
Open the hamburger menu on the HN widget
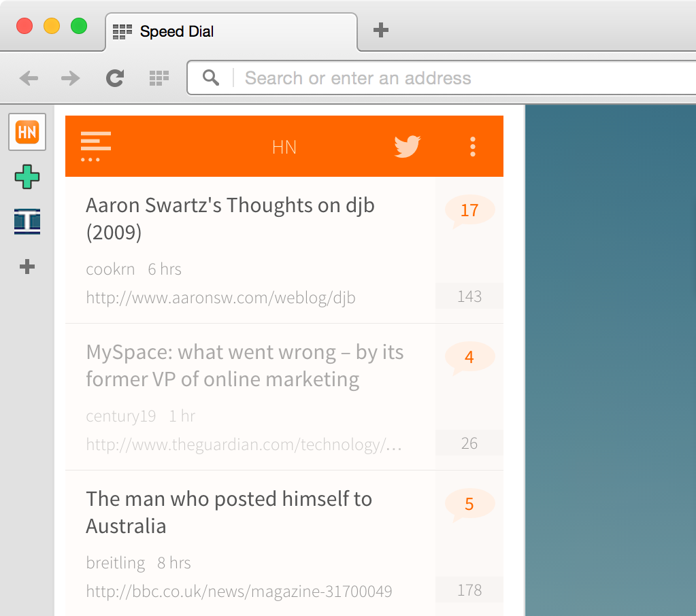[x=95, y=144]
